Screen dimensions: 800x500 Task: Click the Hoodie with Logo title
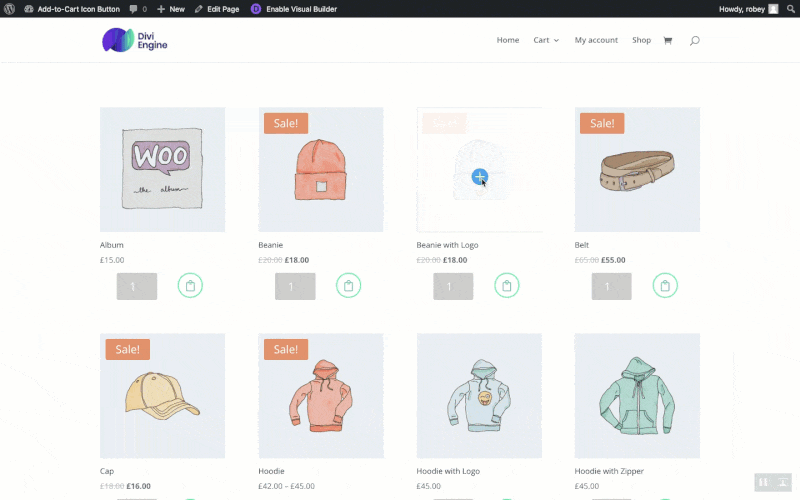pyautogui.click(x=448, y=471)
